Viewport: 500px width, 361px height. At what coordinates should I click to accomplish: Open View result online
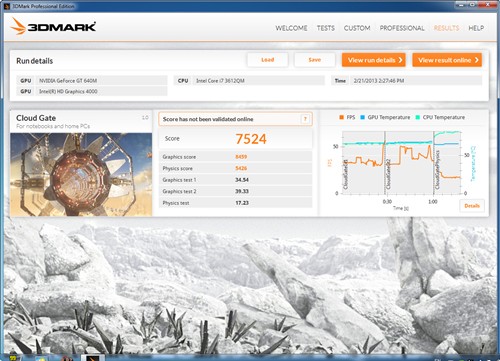(x=447, y=60)
